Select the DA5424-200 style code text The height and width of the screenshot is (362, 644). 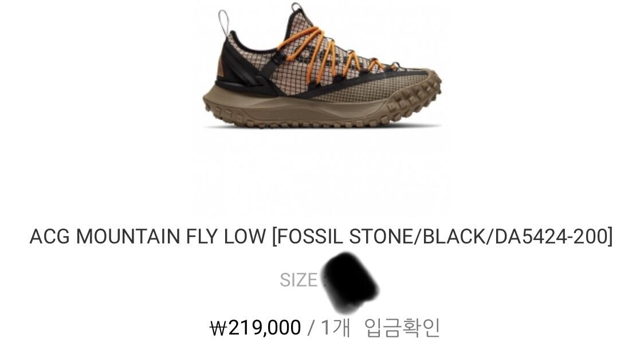click(x=551, y=237)
